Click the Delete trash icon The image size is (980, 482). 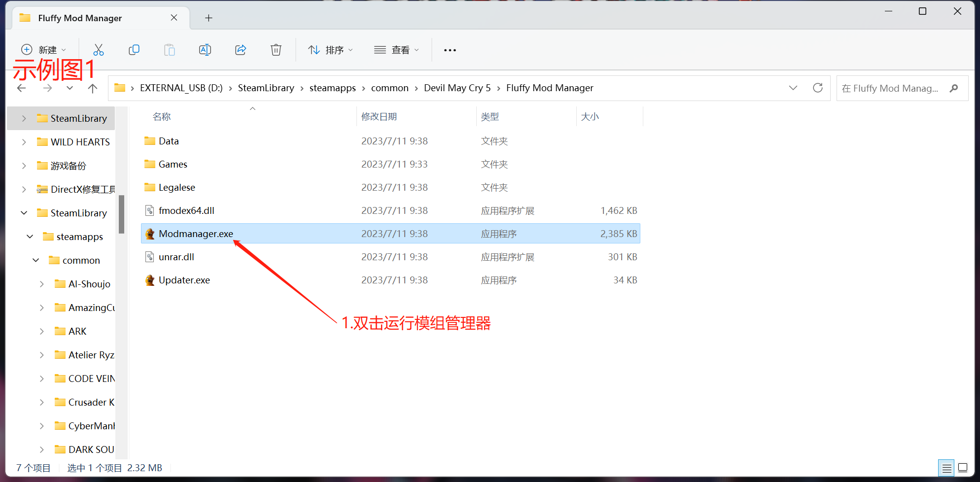click(276, 50)
